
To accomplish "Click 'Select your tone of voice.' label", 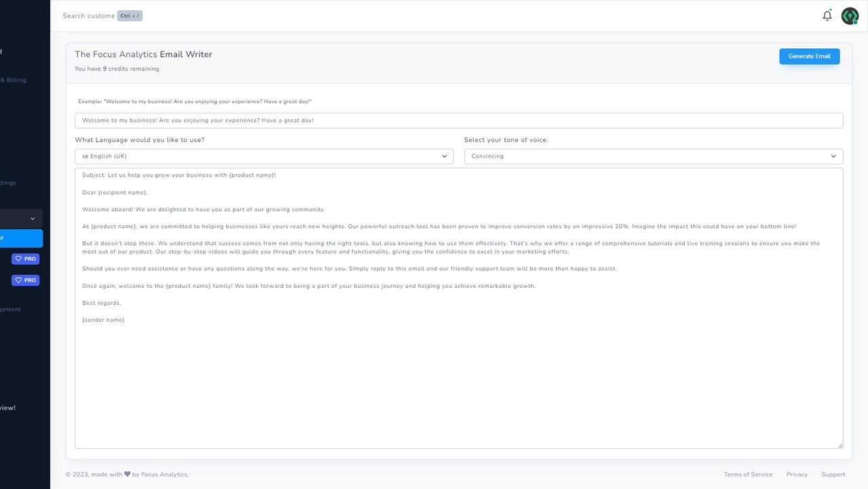I will click(506, 140).
